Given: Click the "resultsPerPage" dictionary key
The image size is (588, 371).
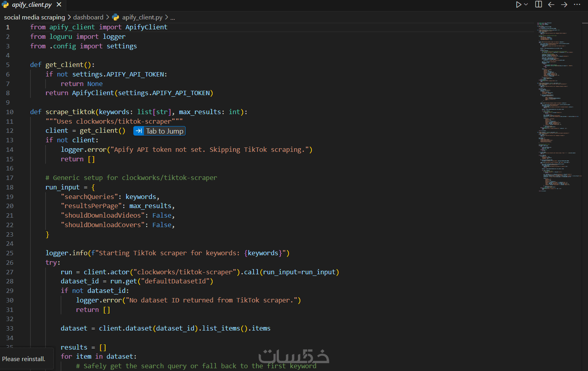Looking at the screenshot, I should (x=91, y=206).
